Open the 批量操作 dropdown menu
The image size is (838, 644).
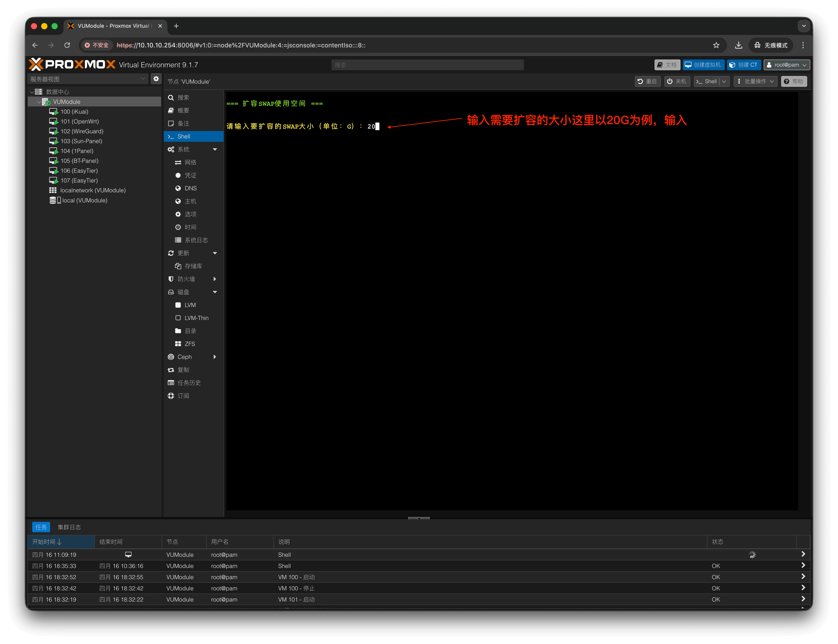pos(755,81)
